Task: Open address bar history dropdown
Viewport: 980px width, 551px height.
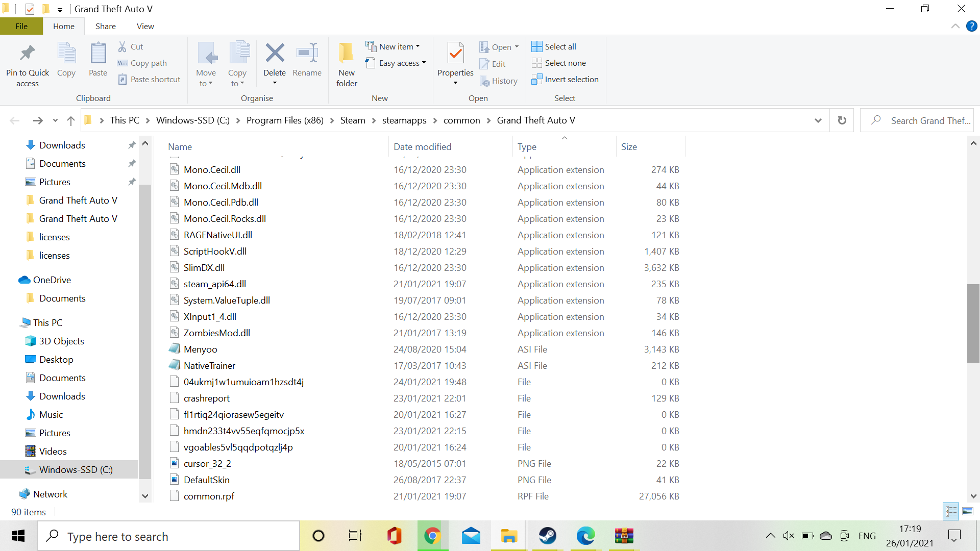Action: tap(818, 120)
